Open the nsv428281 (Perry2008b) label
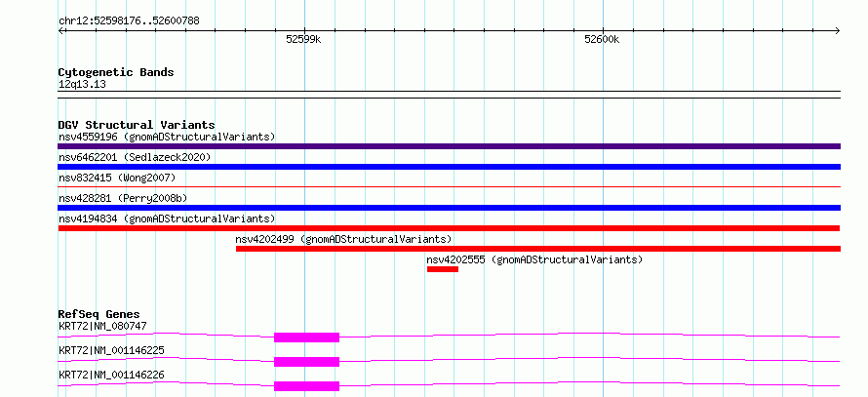868x397 pixels. 125,198
